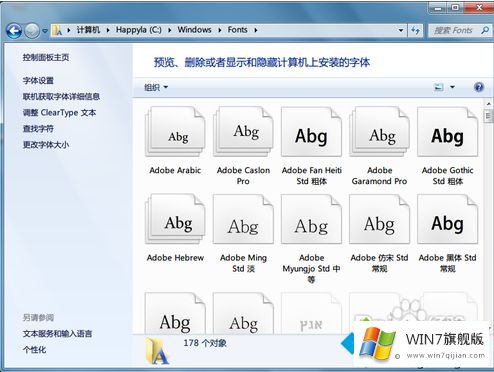
Task: Select the Windows breadcrumb
Action: click(194, 30)
